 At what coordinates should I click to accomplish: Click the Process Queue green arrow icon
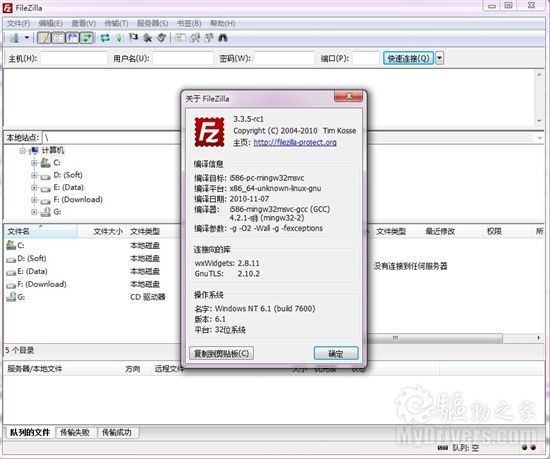(x=119, y=38)
